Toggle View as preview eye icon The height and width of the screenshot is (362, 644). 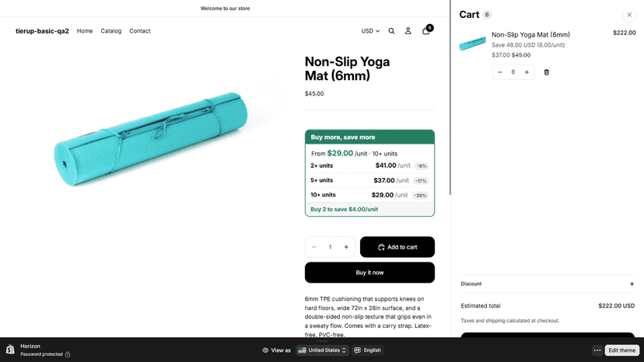click(265, 350)
